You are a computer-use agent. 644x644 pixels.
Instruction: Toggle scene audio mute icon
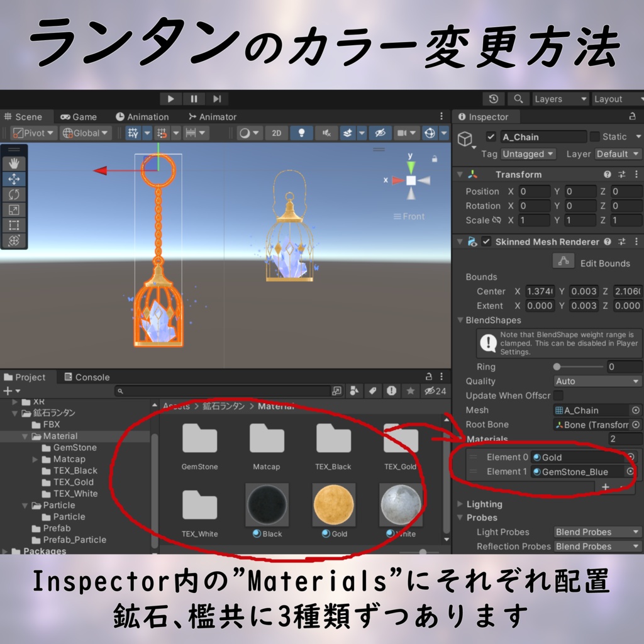point(326,133)
